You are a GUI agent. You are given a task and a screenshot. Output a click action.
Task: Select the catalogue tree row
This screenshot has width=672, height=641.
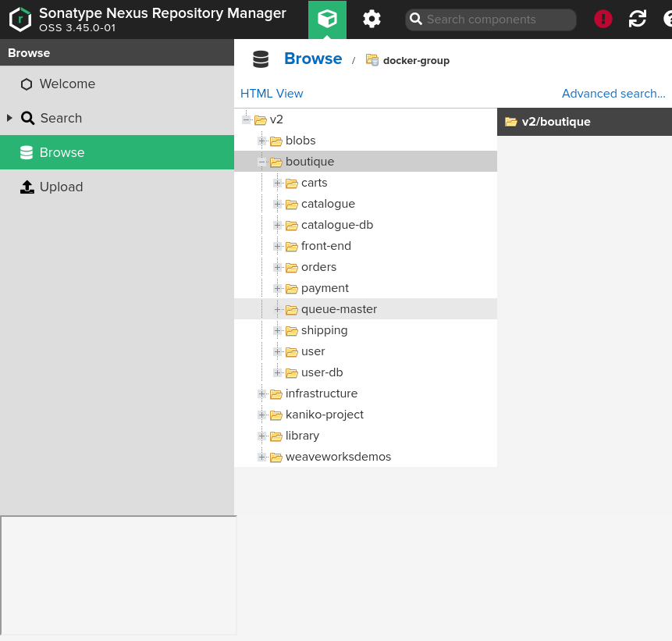coord(365,204)
